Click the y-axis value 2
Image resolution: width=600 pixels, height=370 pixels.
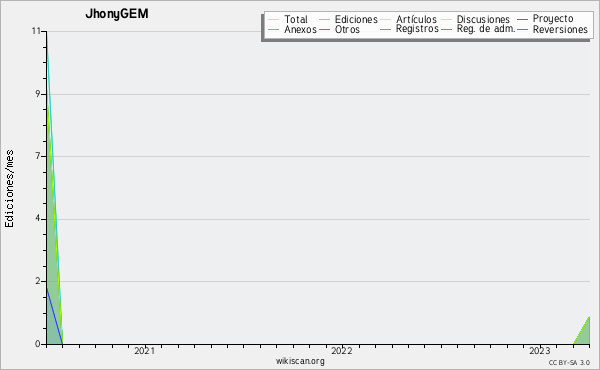(x=38, y=281)
